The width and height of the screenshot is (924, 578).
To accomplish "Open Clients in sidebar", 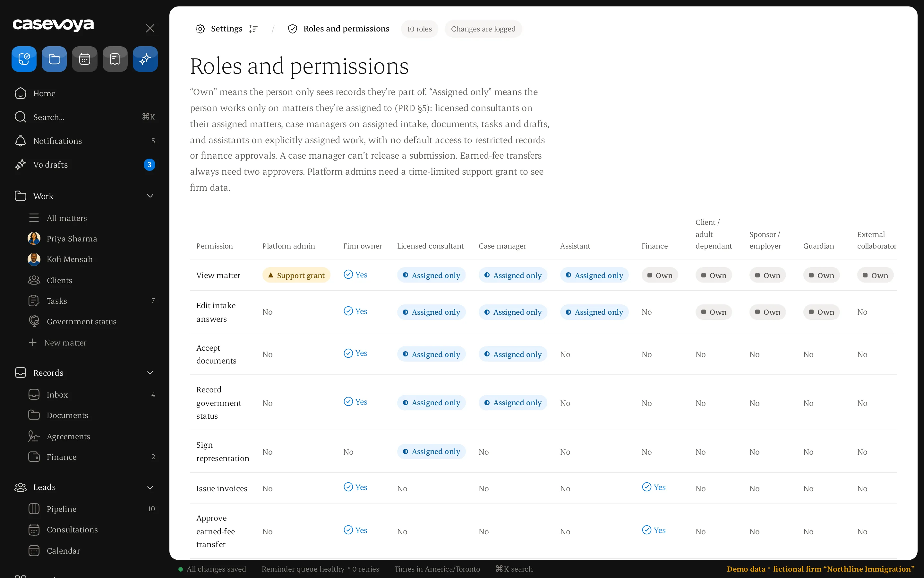I will click(x=92, y=280).
